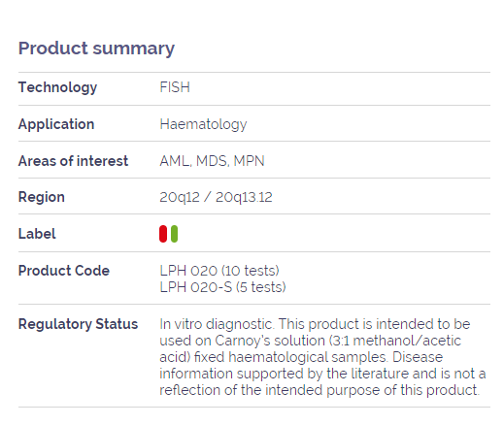
Task: Click the FISH technology value
Action: pos(175,87)
